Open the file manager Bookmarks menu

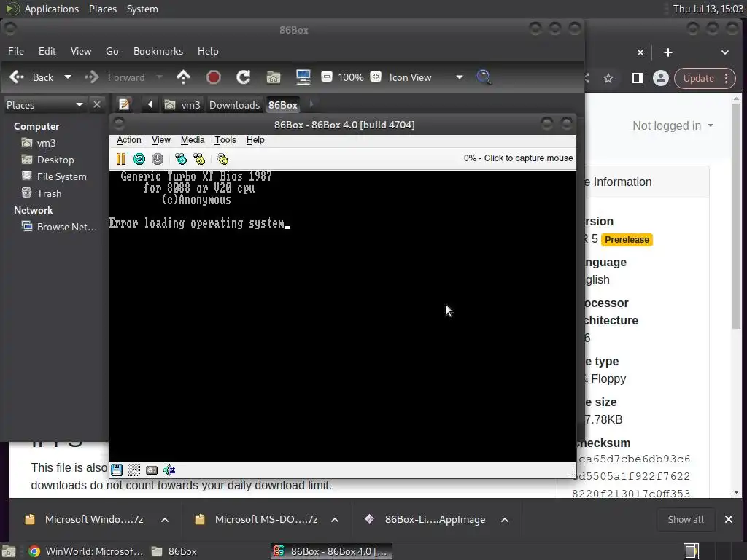point(158,51)
